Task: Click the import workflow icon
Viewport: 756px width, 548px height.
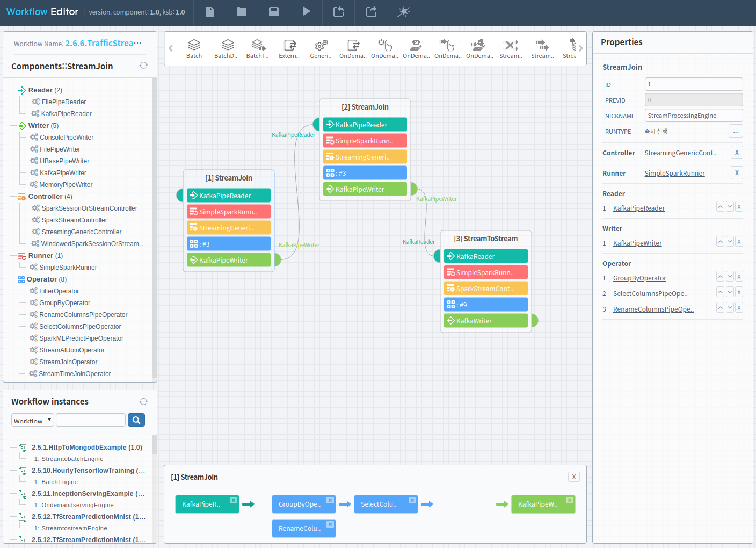Action: pos(338,12)
